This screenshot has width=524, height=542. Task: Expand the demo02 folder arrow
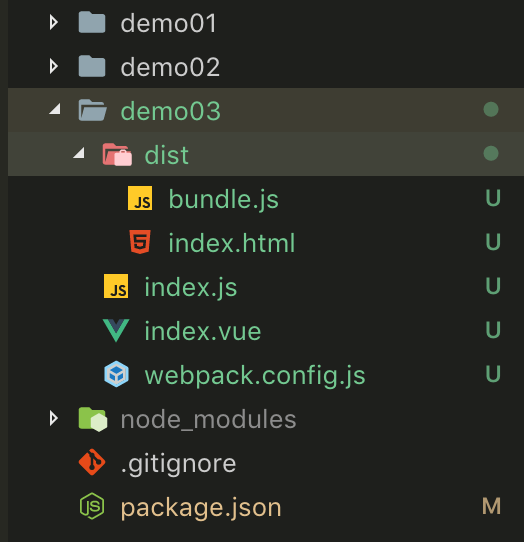(54, 66)
